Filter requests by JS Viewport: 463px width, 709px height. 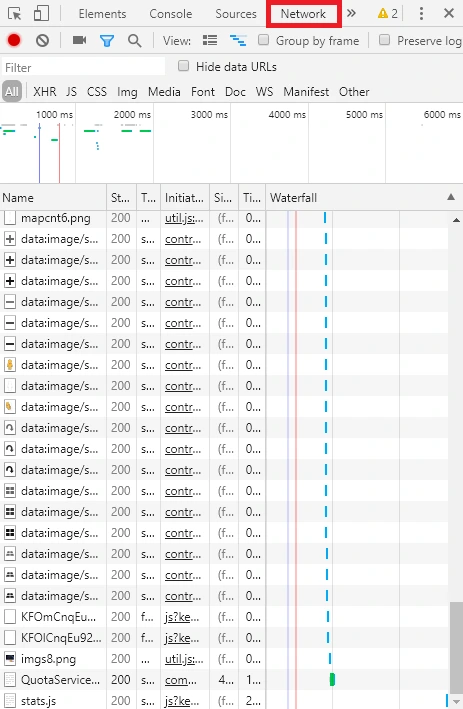[71, 92]
